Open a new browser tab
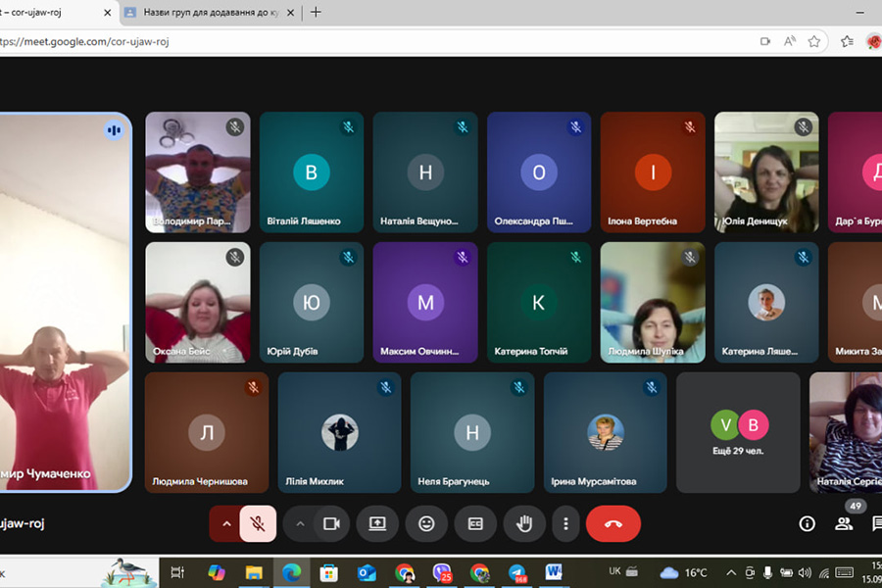Viewport: 882px width, 588px height. (316, 13)
